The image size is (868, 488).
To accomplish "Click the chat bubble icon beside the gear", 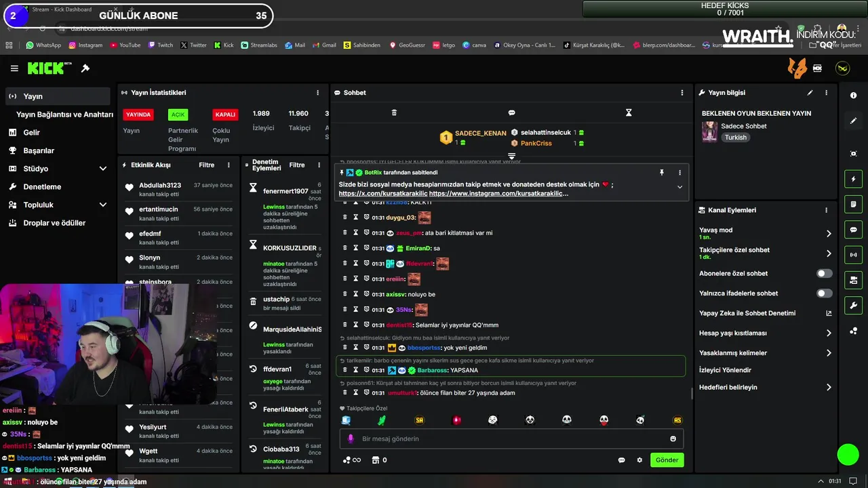I will 621,460.
